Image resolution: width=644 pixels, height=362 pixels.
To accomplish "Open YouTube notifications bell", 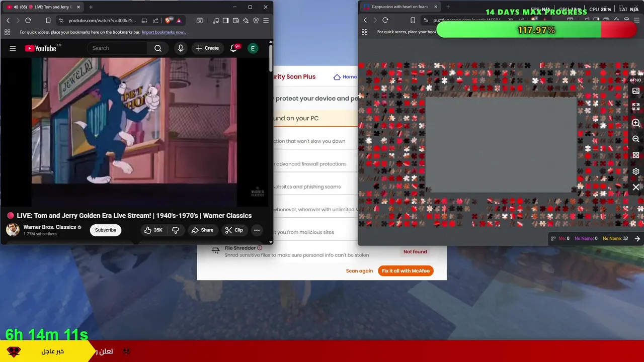I will pyautogui.click(x=233, y=48).
